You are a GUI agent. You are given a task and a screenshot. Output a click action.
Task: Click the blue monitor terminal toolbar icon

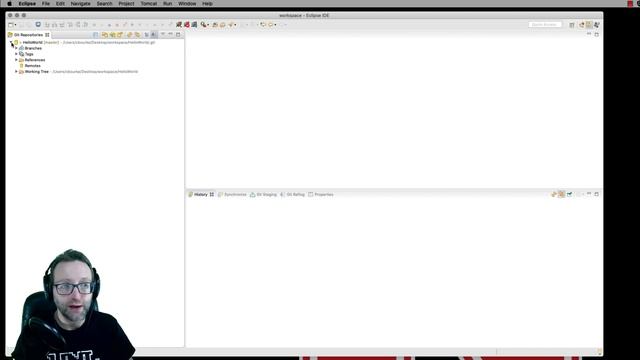(38, 24)
